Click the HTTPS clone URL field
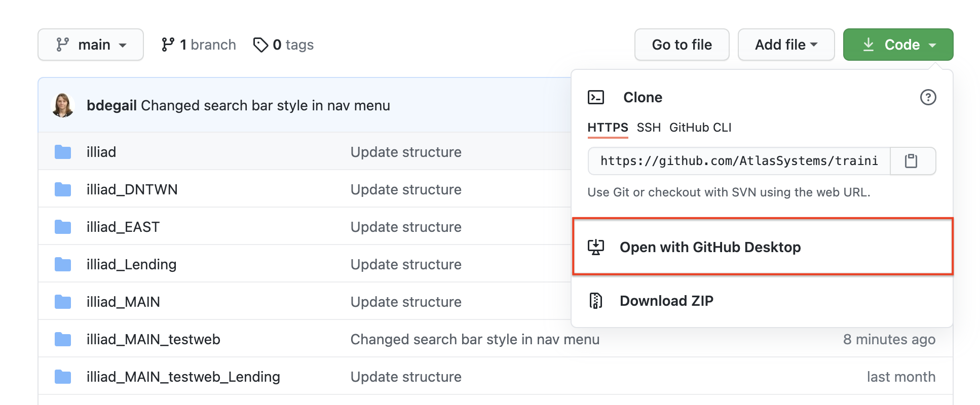Viewport: 980px width, 405px height. (x=739, y=161)
